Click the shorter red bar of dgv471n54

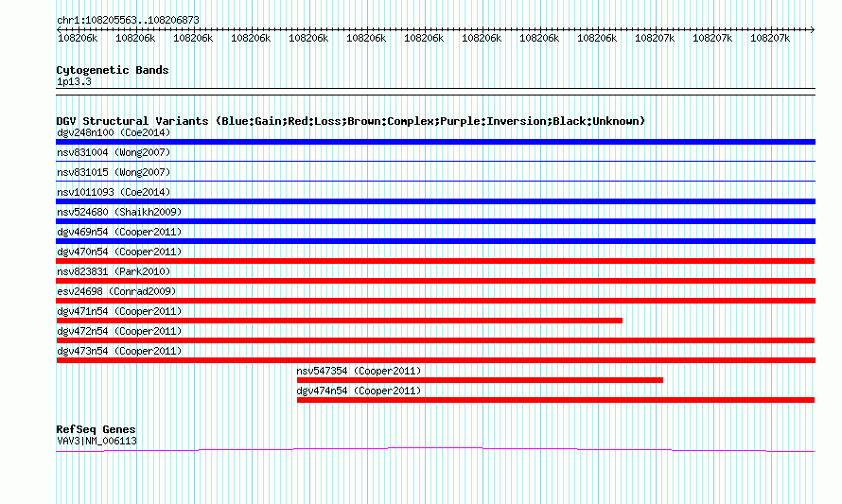pyautogui.click(x=340, y=321)
